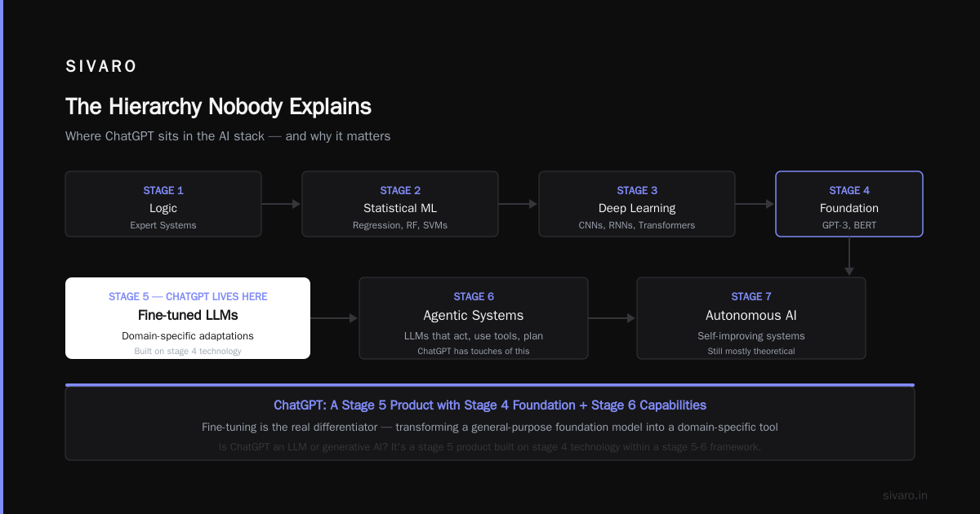Click the title The Hierarchy Nobody Explains
This screenshot has width=980, height=514.
[x=218, y=107]
